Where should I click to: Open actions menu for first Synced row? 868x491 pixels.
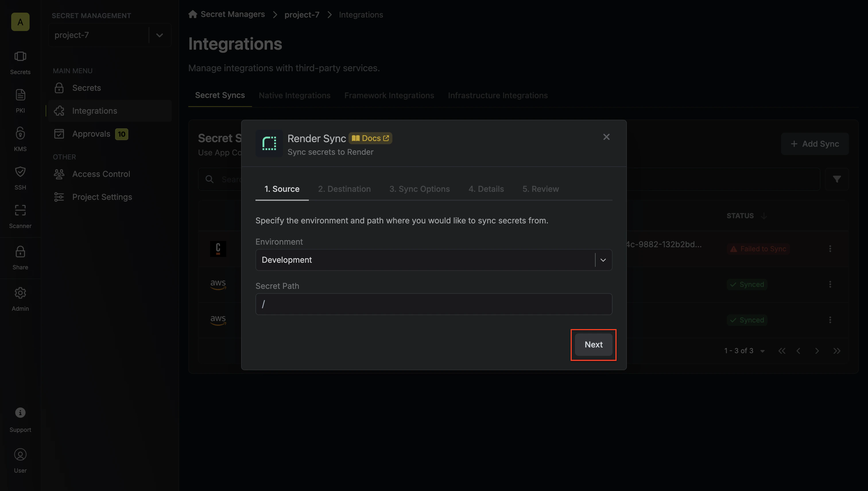pyautogui.click(x=830, y=284)
